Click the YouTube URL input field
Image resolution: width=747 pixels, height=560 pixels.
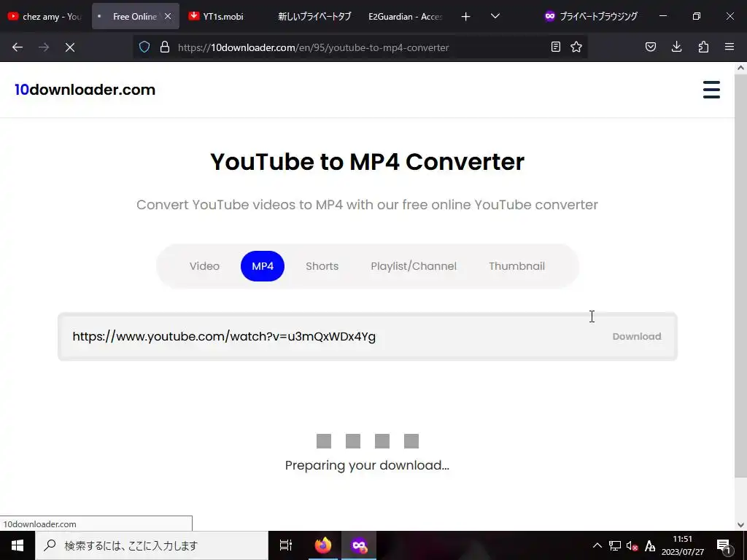pos(333,337)
